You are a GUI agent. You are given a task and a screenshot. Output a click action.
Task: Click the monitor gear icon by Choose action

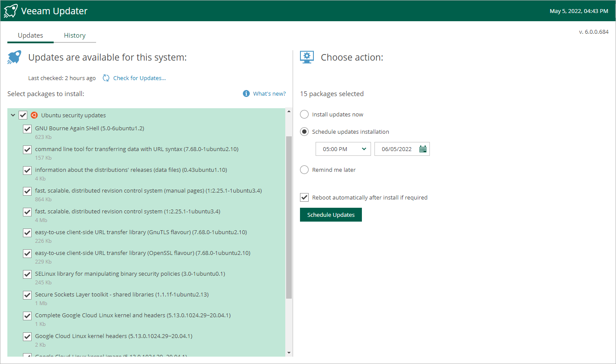click(x=307, y=57)
